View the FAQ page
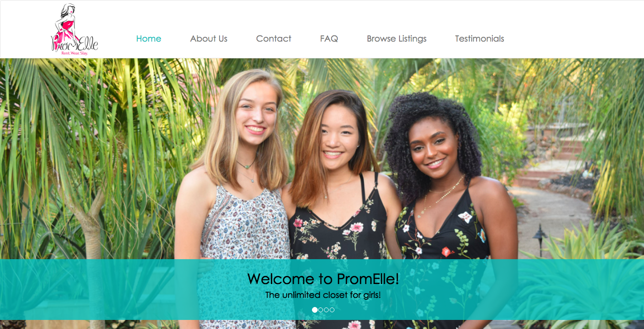Image resolution: width=644 pixels, height=329 pixels. (x=329, y=39)
